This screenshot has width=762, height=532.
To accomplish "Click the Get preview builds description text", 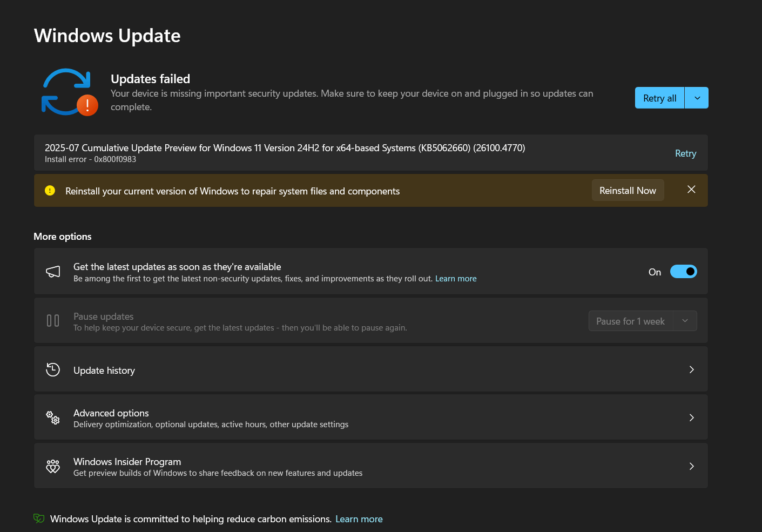I will [218, 473].
